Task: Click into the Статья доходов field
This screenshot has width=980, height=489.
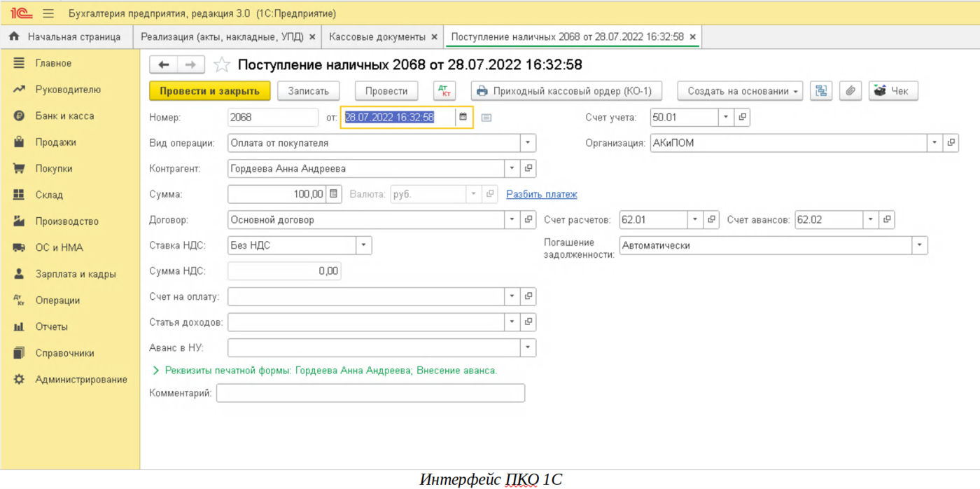Action: click(x=366, y=322)
